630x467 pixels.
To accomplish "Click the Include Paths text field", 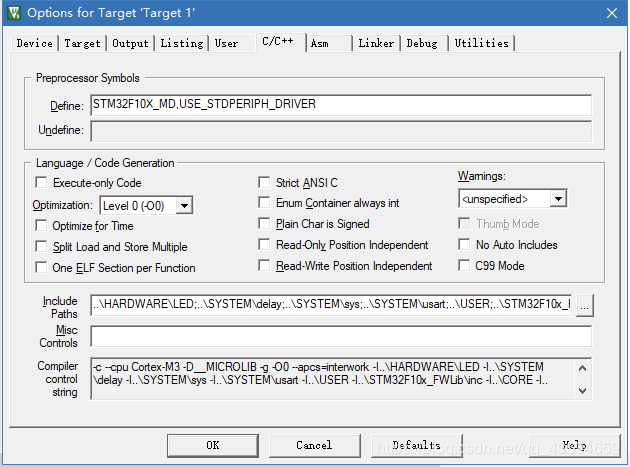I will [331, 305].
